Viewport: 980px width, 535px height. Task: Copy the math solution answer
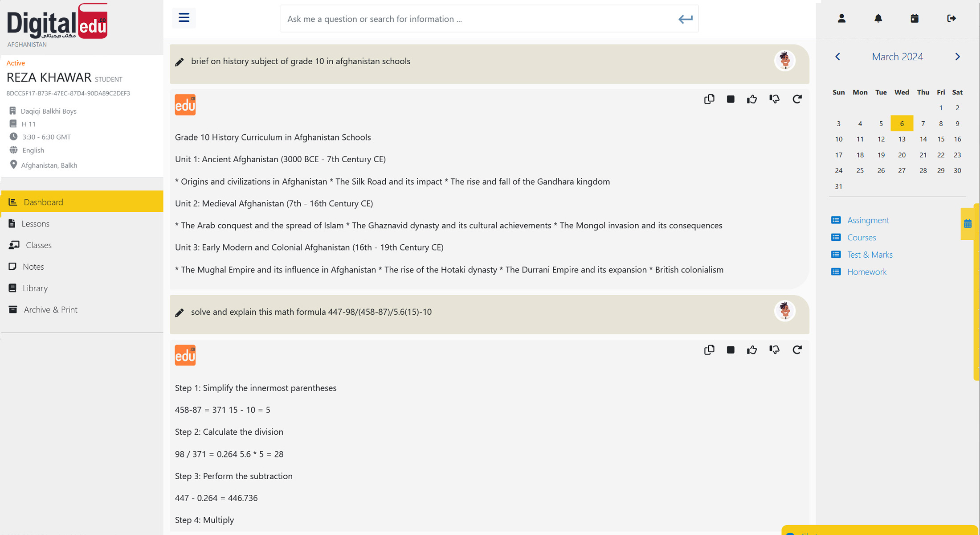[x=709, y=350]
